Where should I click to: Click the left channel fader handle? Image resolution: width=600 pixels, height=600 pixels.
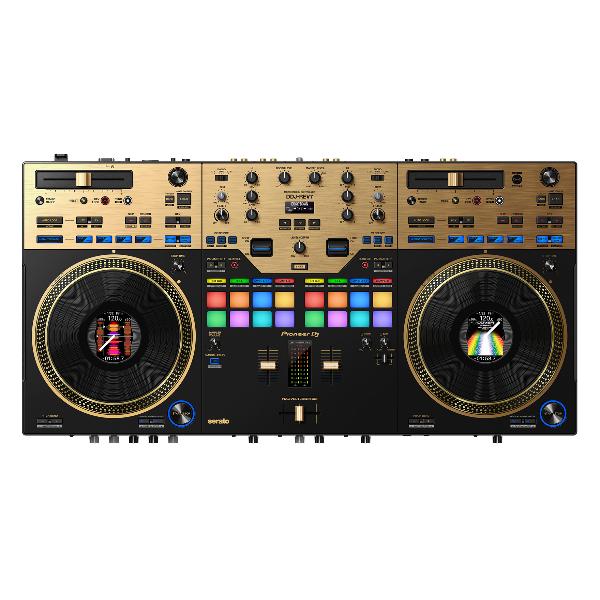coord(268,365)
